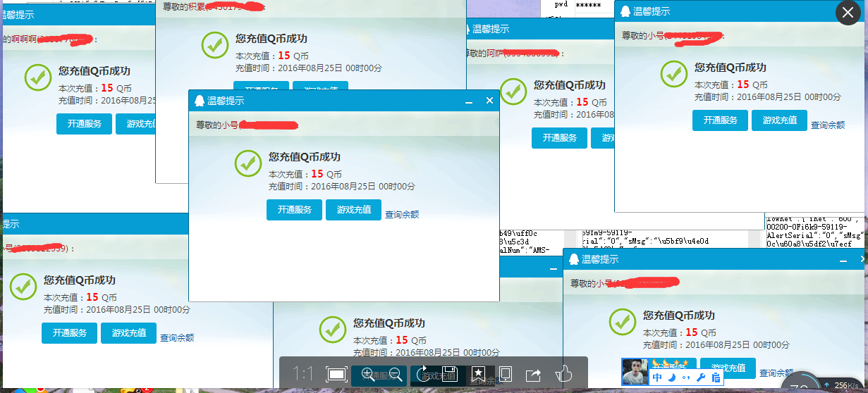The width and height of the screenshot is (868, 393).
Task: Open 查询余额 link in the bottom-left dialog
Action: pos(177,337)
